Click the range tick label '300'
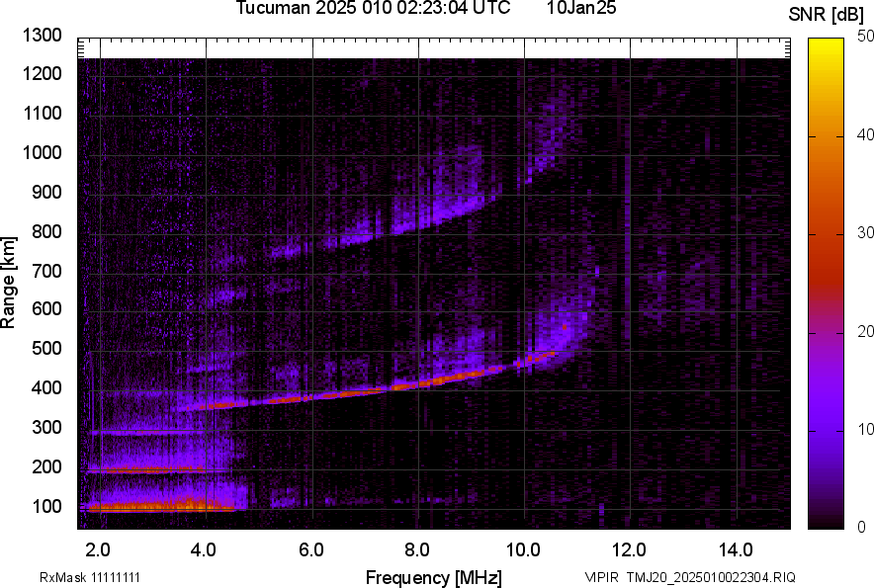Image resolution: width=874 pixels, height=588 pixels. click(x=46, y=428)
